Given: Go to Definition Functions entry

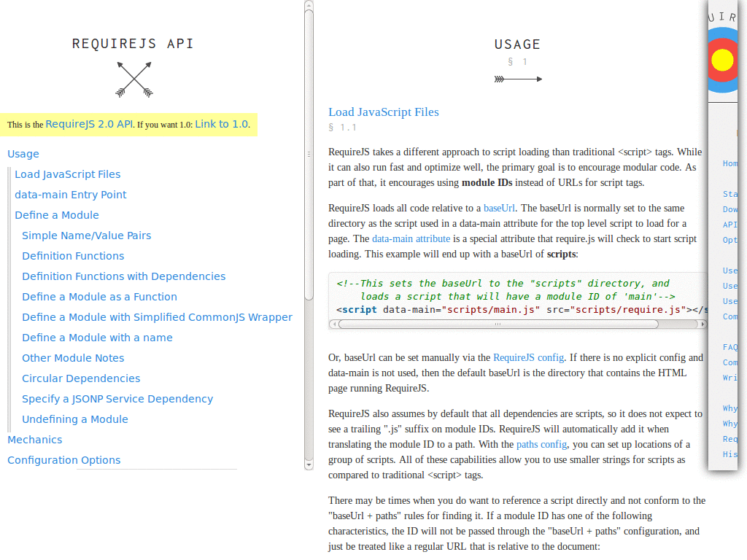Looking at the screenshot, I should [x=73, y=256].
